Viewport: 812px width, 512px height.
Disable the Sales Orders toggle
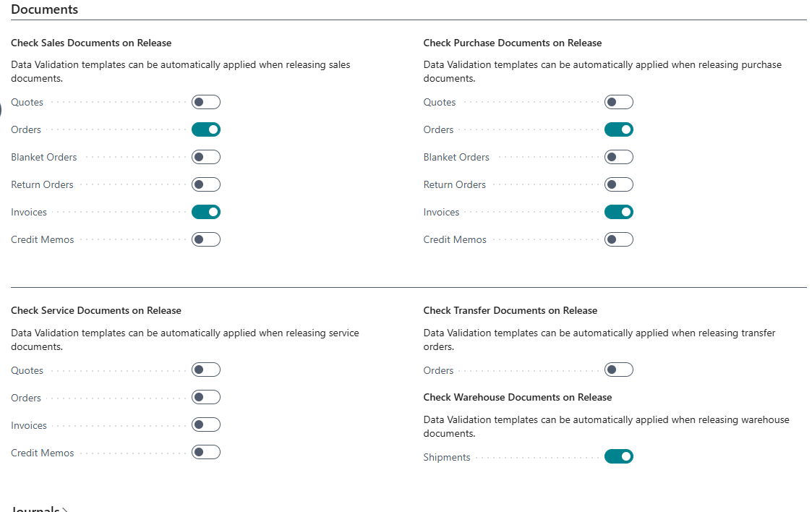pos(206,129)
